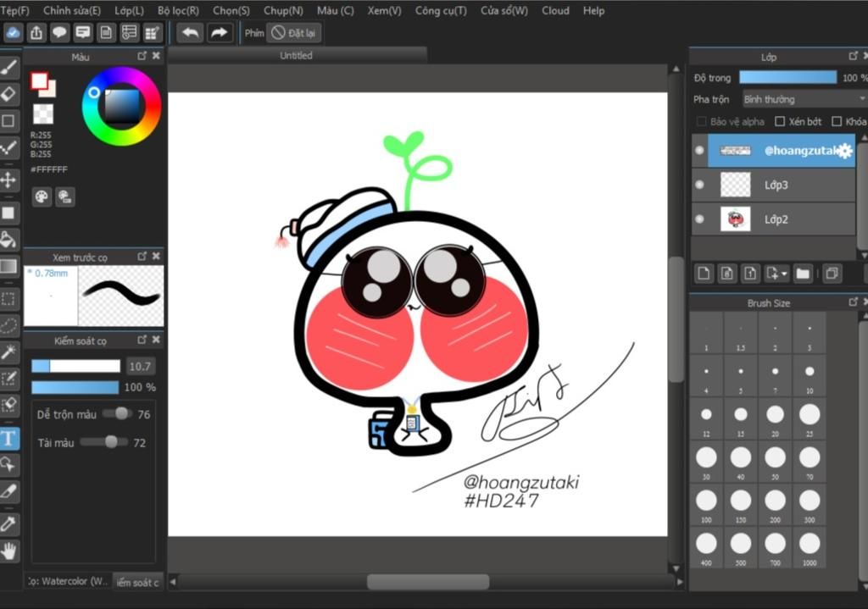868x609 pixels.
Task: Choose brush size 1000 preset
Action: pos(810,548)
